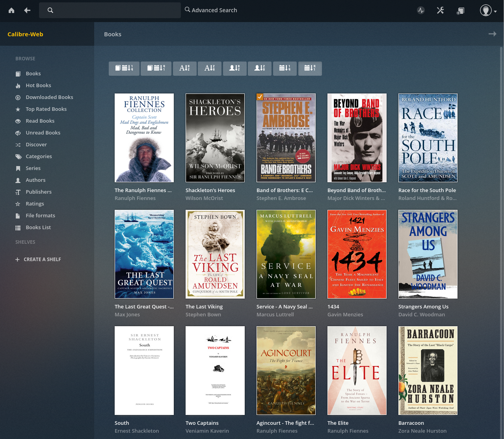Screen dimensions: 504x439
Task: View author Zora Neale Hurston
Action: 422,431
